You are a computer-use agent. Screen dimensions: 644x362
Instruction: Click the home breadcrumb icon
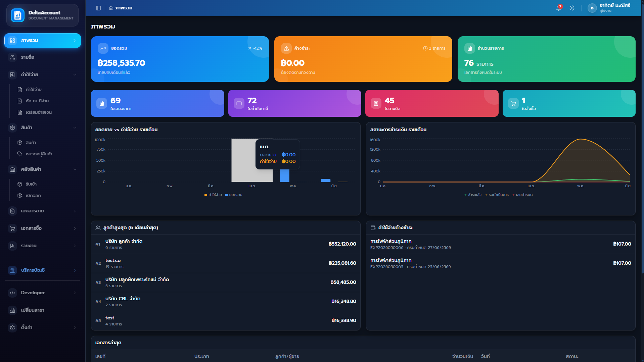click(111, 8)
